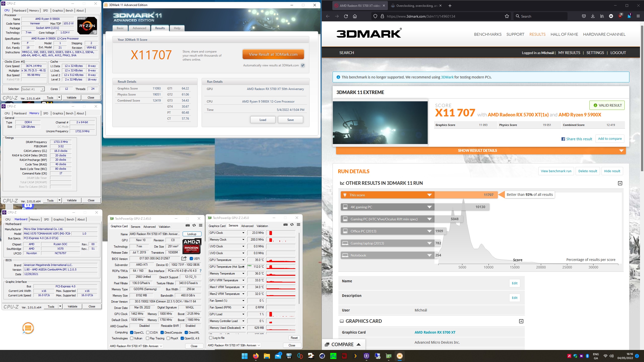Viewport: 644px width, 362px height.
Task: Open Firefox hamburger application menu
Action: pyautogui.click(x=638, y=16)
